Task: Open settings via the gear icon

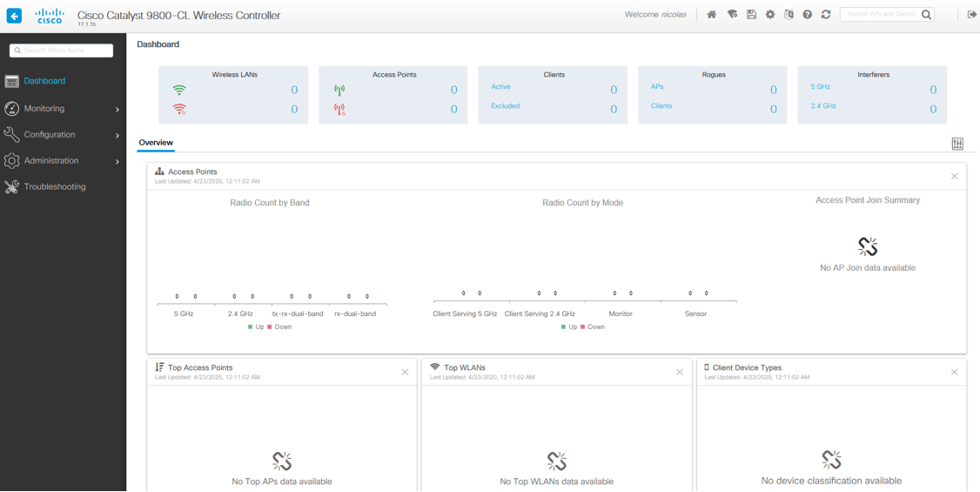Action: click(770, 15)
